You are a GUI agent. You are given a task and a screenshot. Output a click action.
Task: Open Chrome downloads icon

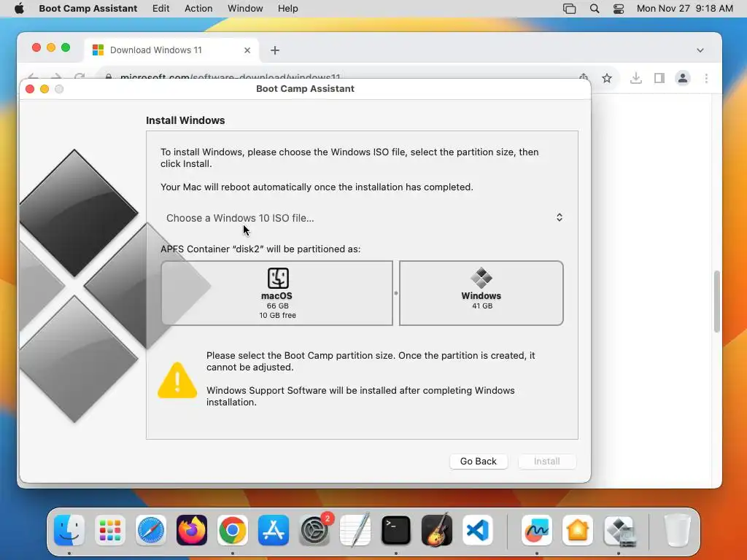point(635,78)
